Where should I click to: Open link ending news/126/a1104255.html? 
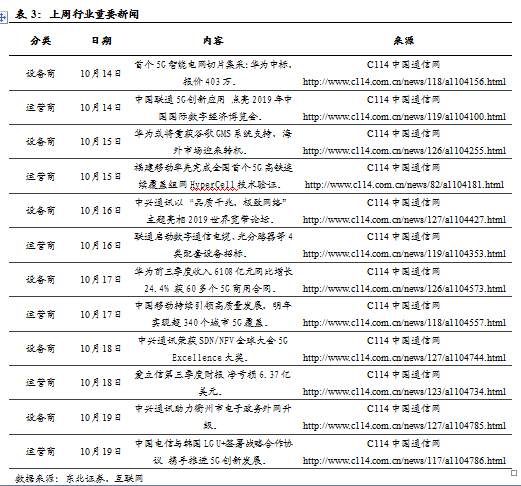coord(404,151)
